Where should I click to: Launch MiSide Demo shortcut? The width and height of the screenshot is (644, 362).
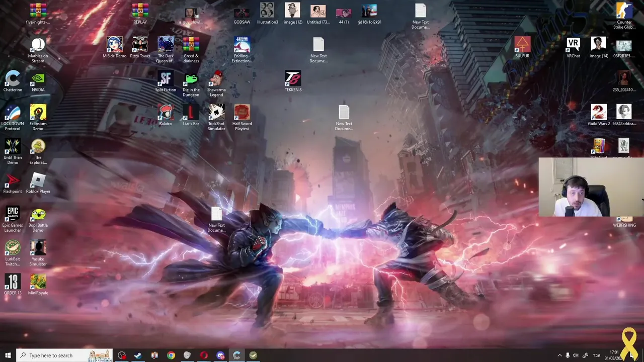(x=115, y=47)
